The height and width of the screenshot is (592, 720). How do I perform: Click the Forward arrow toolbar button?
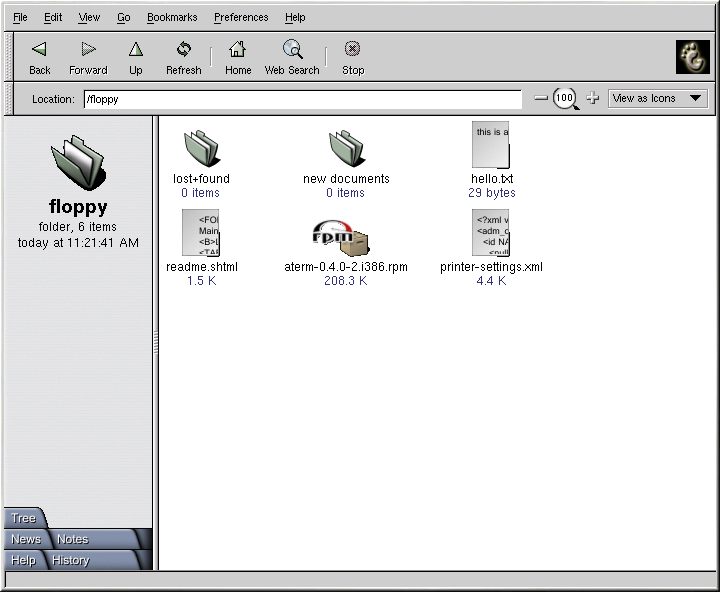88,57
